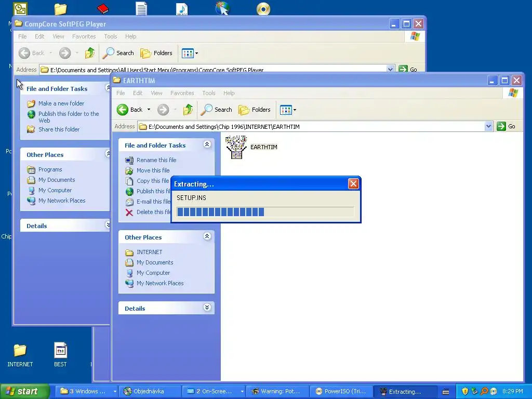The image size is (532, 399).
Task: Click the extraction progress bar
Action: 265,212
